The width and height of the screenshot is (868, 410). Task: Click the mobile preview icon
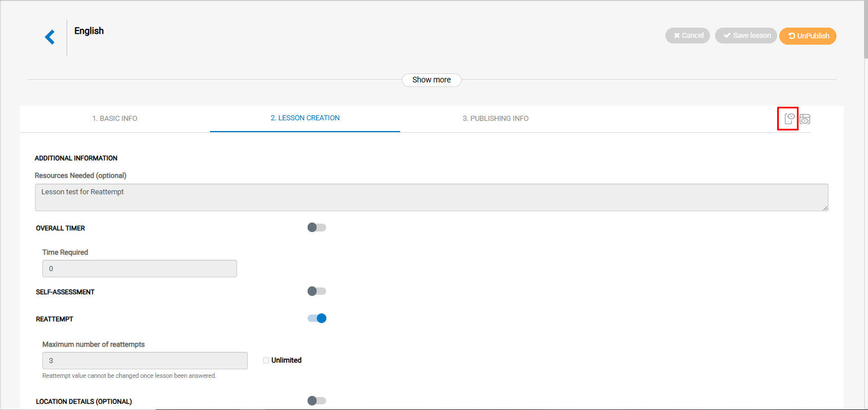(789, 119)
